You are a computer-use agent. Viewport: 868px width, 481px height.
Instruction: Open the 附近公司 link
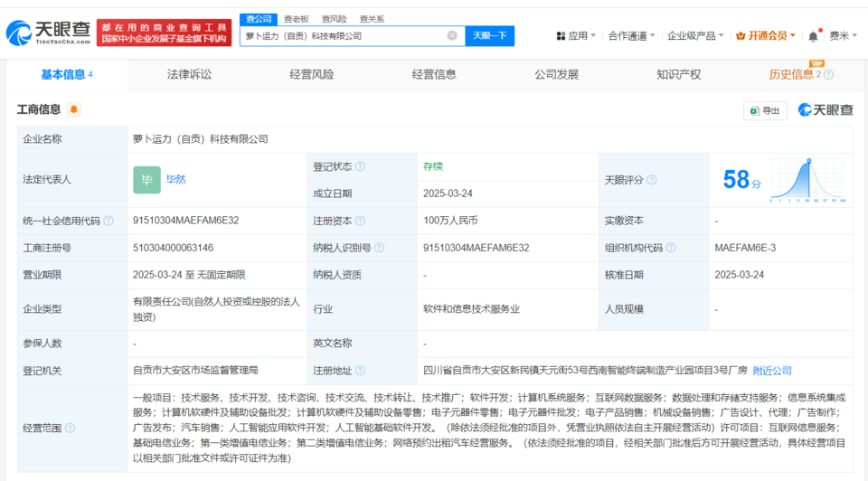pyautogui.click(x=772, y=371)
